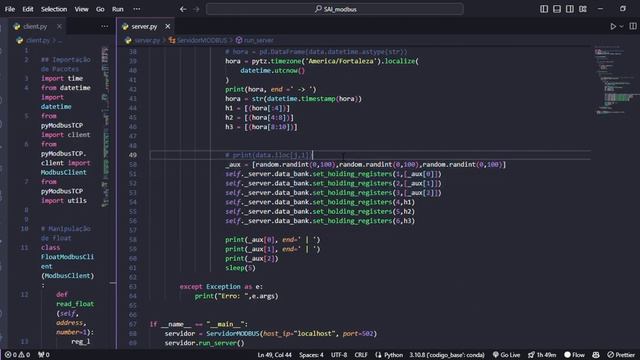Click the '_aux = [random.randint' line
The width and height of the screenshot is (640, 360).
click(366, 164)
